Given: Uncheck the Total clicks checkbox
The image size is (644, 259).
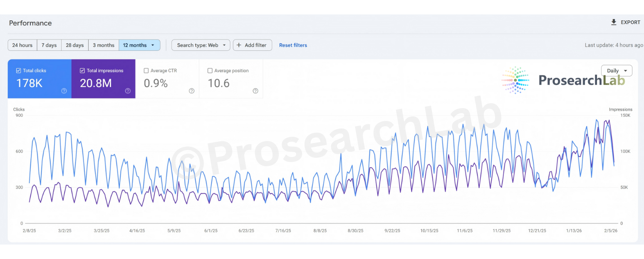Looking at the screenshot, I should pyautogui.click(x=17, y=70).
